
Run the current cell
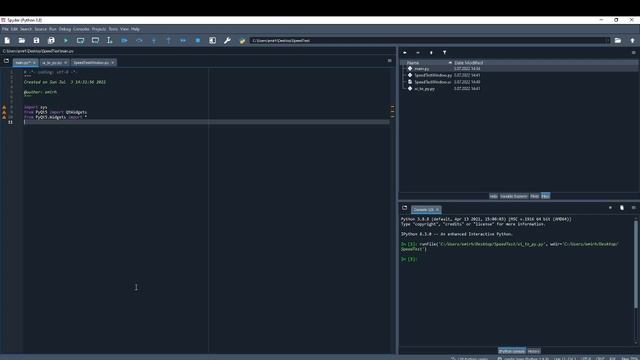pyautogui.click(x=80, y=40)
